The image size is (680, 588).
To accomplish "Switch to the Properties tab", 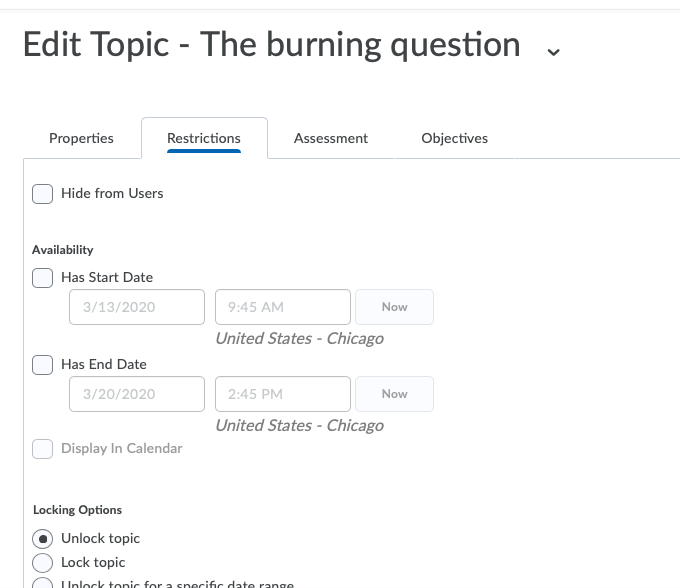I will [x=81, y=138].
